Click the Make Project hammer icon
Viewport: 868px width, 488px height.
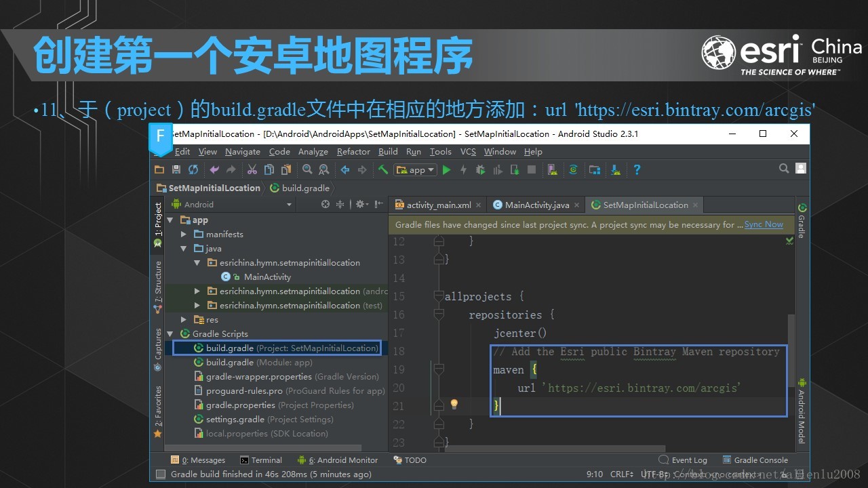pyautogui.click(x=383, y=169)
